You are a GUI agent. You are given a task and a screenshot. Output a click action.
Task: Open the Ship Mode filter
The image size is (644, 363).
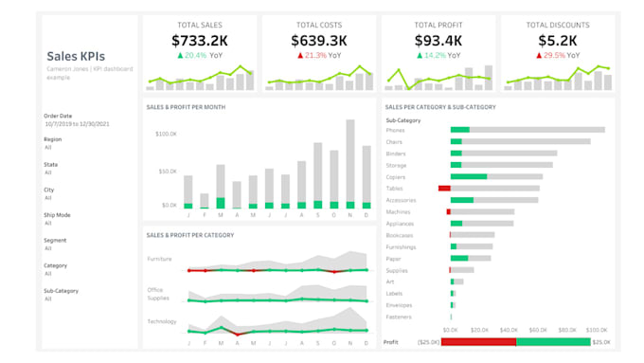point(48,224)
